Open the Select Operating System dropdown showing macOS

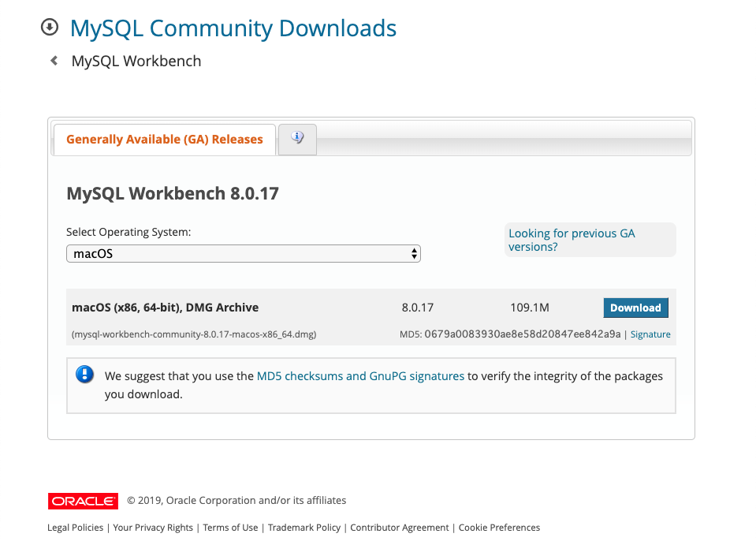coord(244,254)
